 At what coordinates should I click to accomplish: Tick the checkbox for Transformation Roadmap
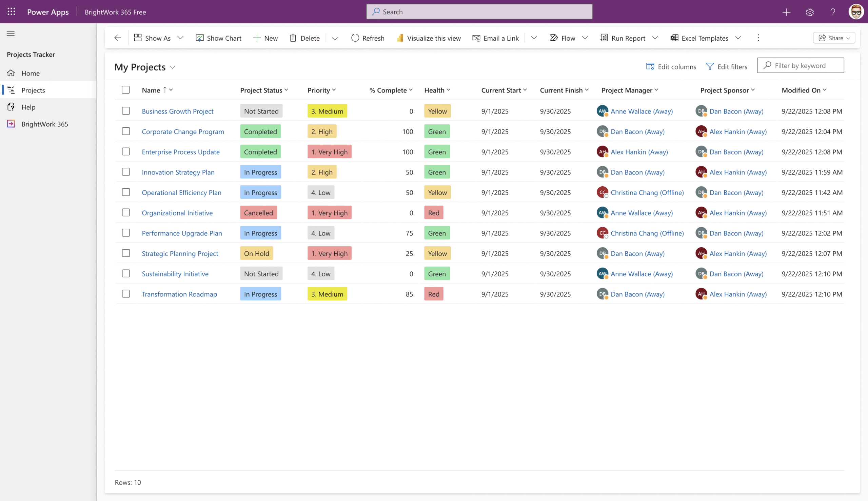[126, 294]
